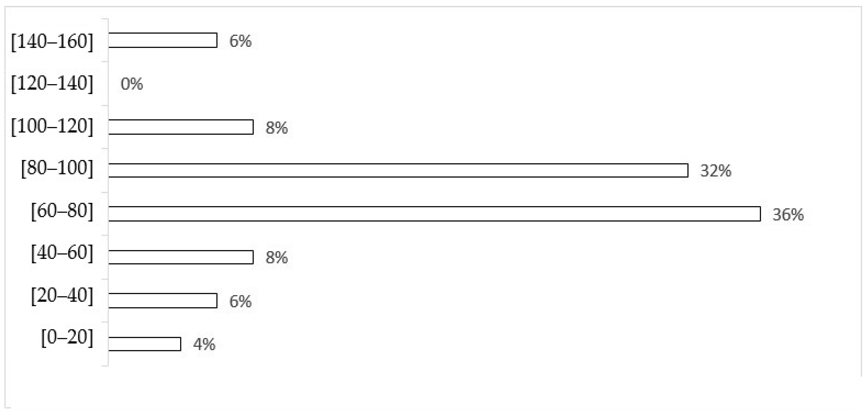Select the 4% data label
The height and width of the screenshot is (414, 868).
coord(204,345)
